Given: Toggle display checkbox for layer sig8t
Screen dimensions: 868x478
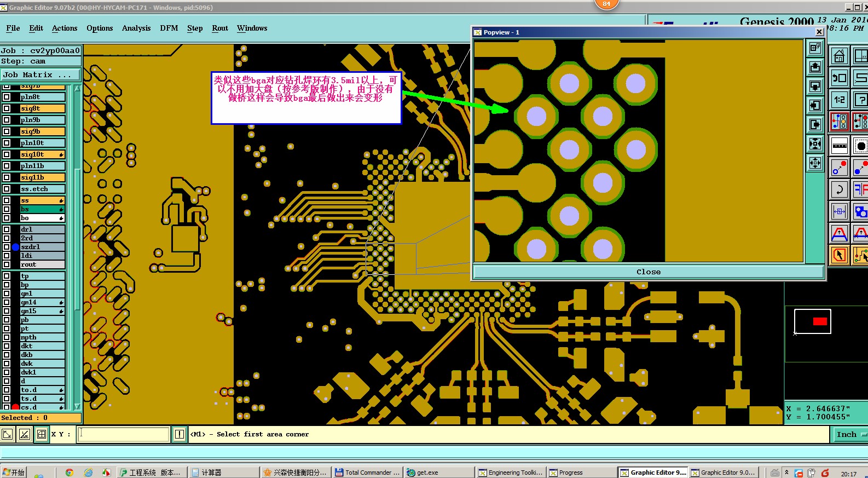Looking at the screenshot, I should 7,108.
